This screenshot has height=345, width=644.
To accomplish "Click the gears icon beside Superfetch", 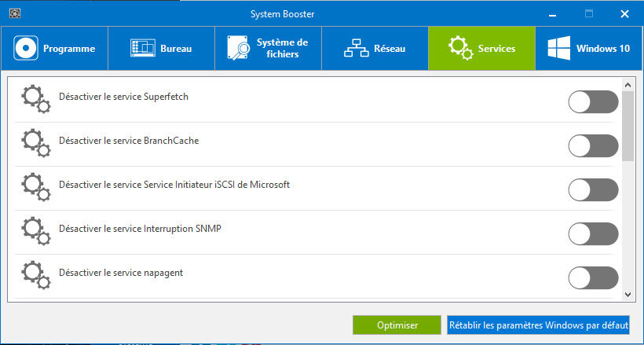I will [35, 99].
